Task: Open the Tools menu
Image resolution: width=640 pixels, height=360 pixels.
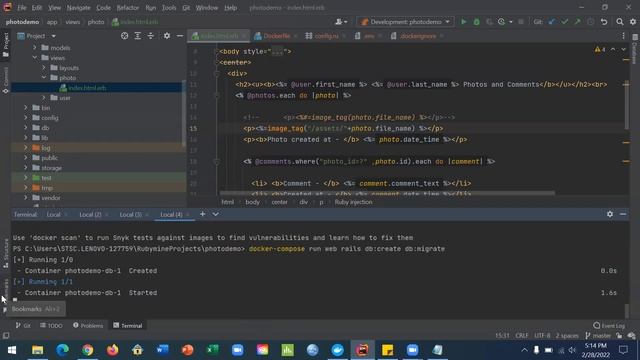Action: (169, 8)
